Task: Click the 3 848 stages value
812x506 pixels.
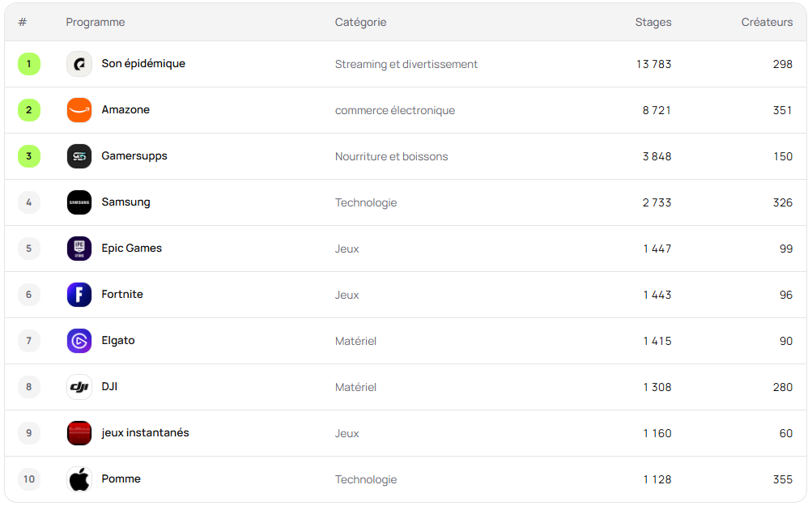Action: [657, 156]
